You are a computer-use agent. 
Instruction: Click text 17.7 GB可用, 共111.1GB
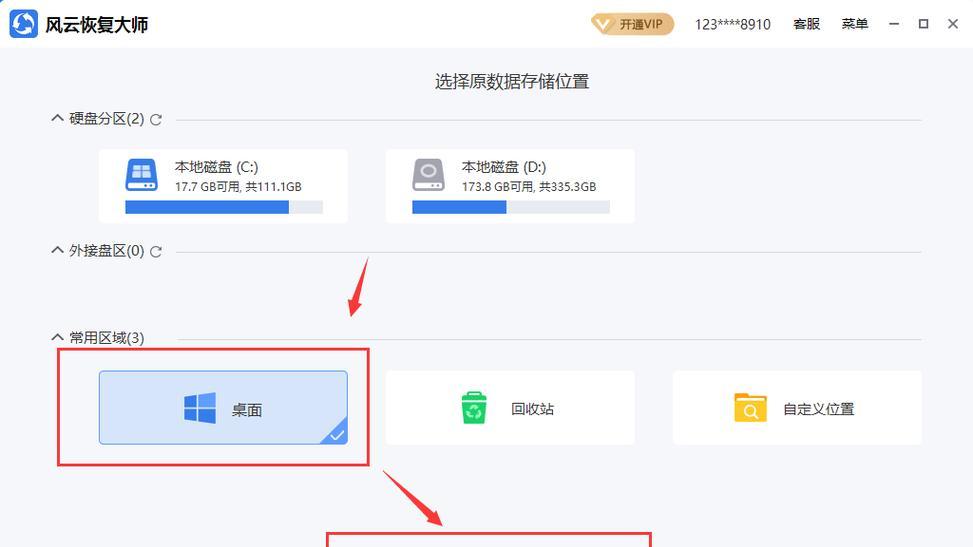click(238, 187)
